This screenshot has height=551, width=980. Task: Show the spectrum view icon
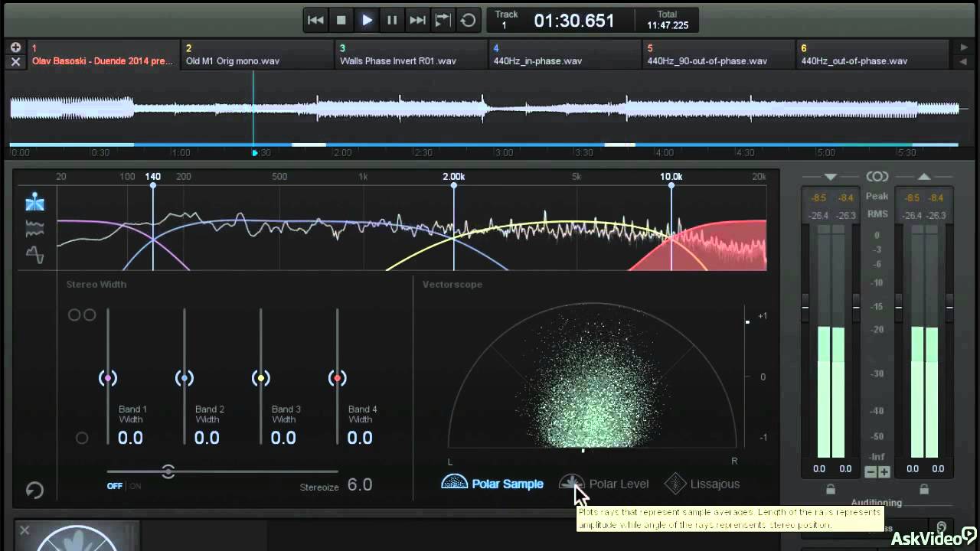35,229
